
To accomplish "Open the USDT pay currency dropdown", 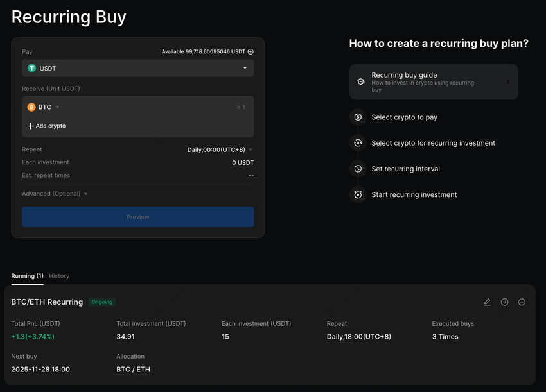I will click(138, 68).
